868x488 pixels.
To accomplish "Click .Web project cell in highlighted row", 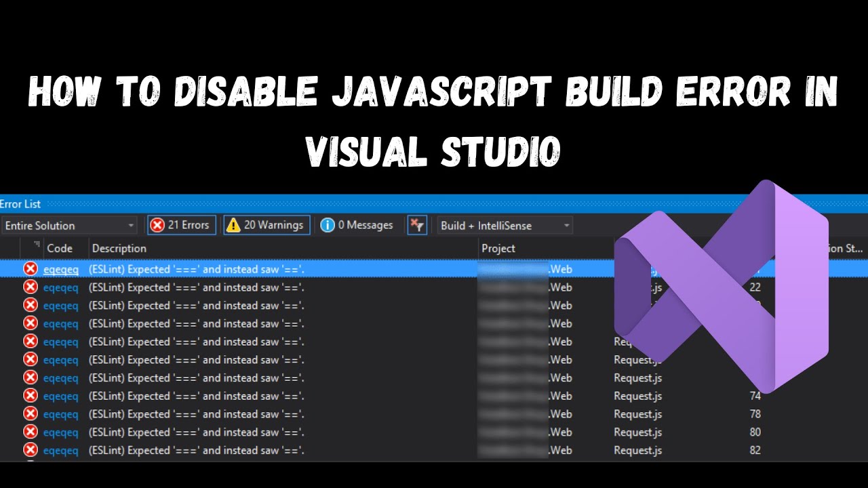I will click(526, 269).
